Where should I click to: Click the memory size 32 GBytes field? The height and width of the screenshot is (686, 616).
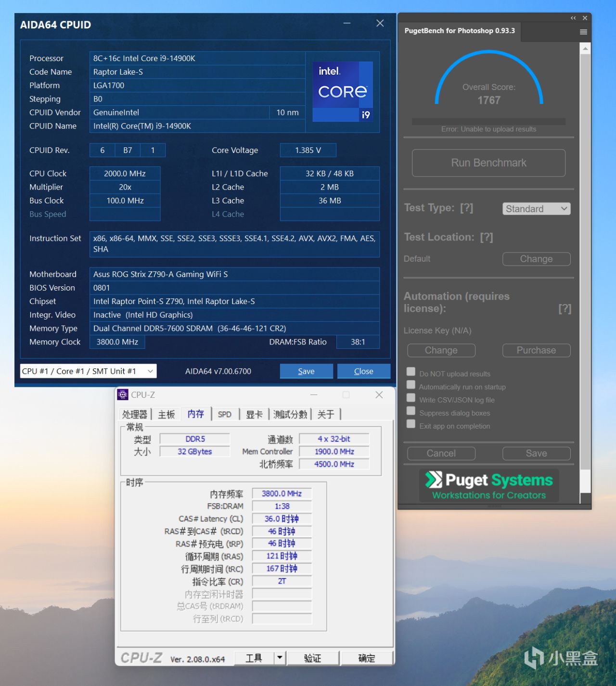[x=194, y=452]
